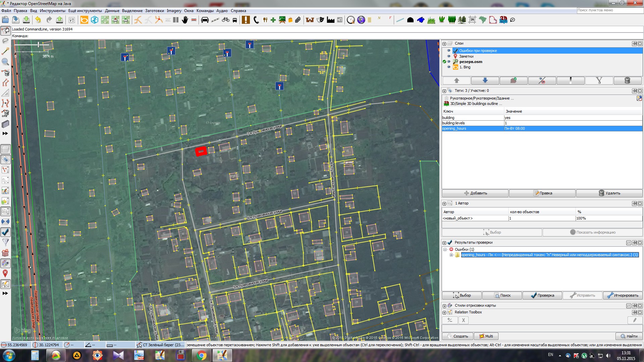Open the Заготовки menu
The width and height of the screenshot is (644, 362).
[154, 11]
